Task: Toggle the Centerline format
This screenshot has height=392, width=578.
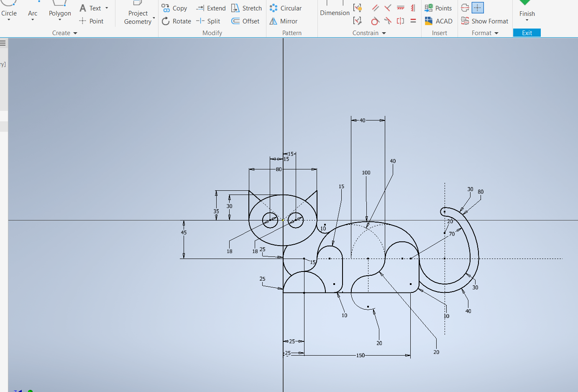Action: pyautogui.click(x=465, y=8)
